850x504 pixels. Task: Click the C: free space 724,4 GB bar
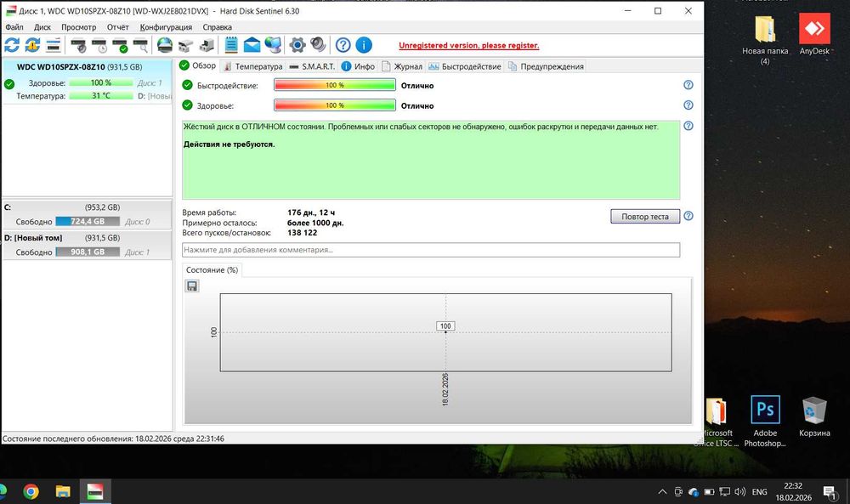click(88, 221)
